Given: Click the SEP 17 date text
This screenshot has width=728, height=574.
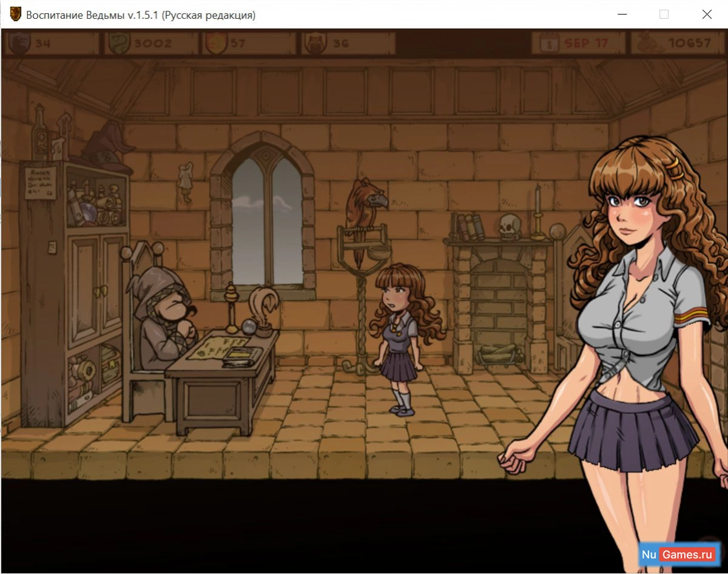Looking at the screenshot, I should click(586, 43).
